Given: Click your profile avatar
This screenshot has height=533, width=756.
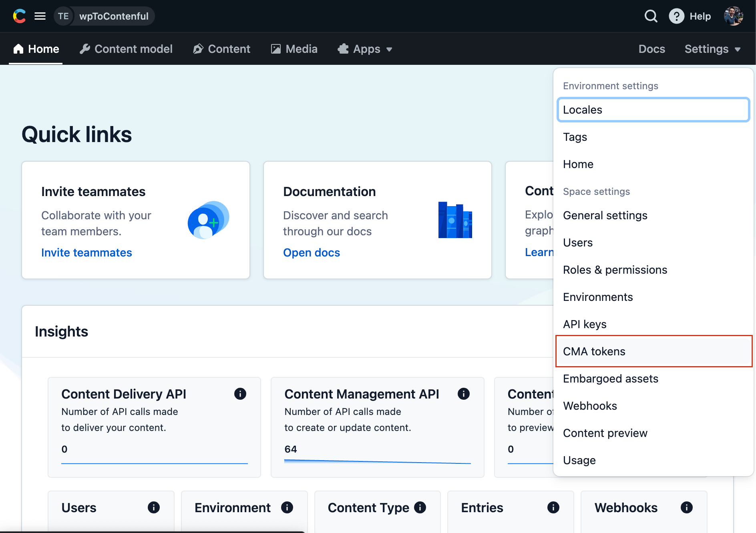Looking at the screenshot, I should tap(734, 16).
